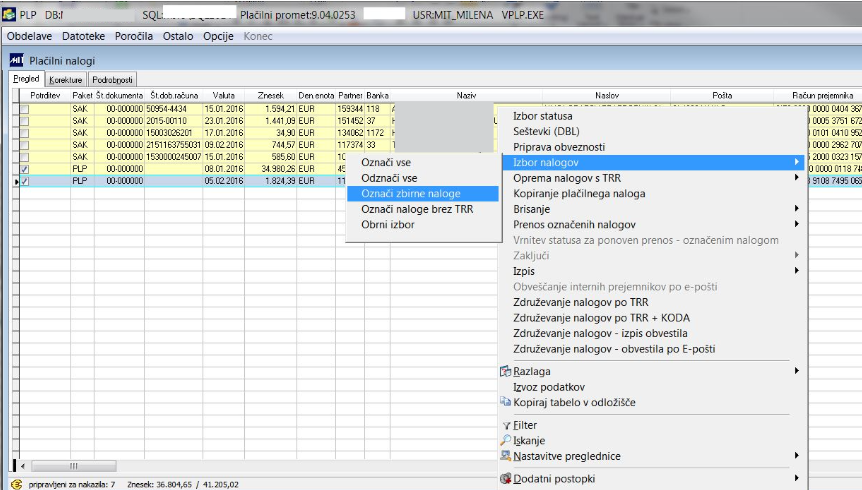Toggle checkbox for row with invoice 2151163755031

(x=24, y=145)
